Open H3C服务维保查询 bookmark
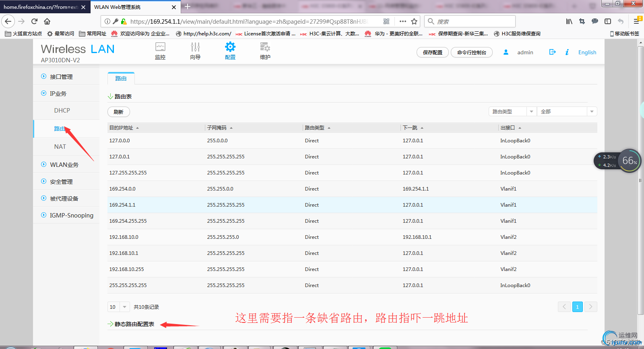644x349 pixels. point(517,34)
